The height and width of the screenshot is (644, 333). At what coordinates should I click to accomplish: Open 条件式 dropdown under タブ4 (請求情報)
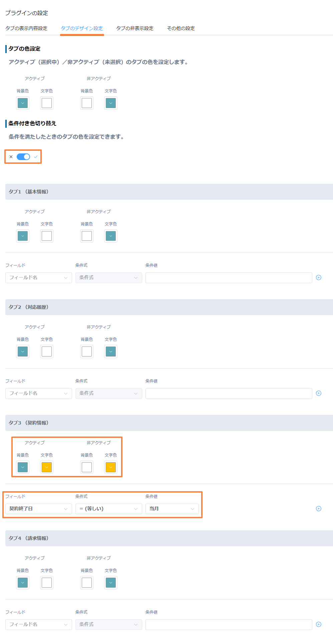click(109, 625)
